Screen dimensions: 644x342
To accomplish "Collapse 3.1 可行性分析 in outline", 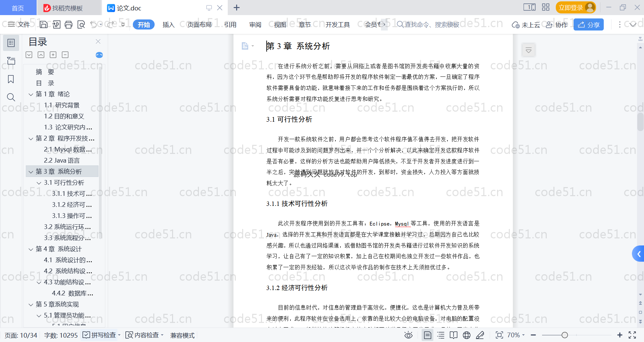I will [x=39, y=183].
